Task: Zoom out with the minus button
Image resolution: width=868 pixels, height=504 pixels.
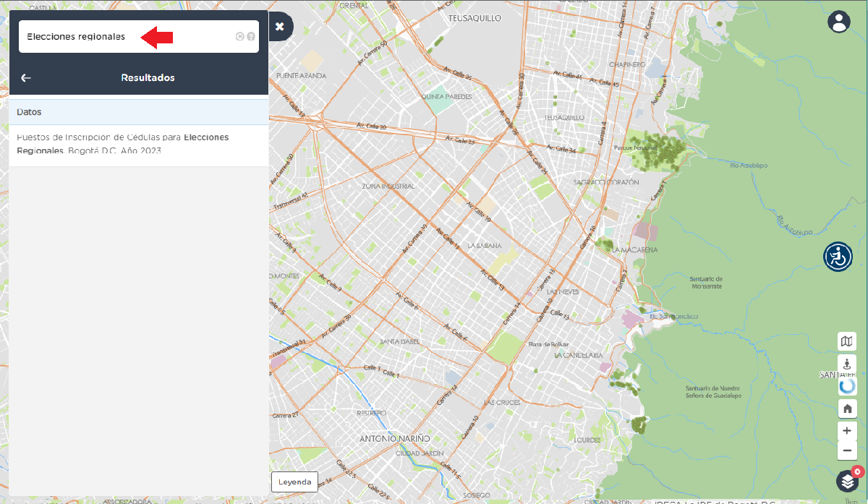Action: point(847,450)
